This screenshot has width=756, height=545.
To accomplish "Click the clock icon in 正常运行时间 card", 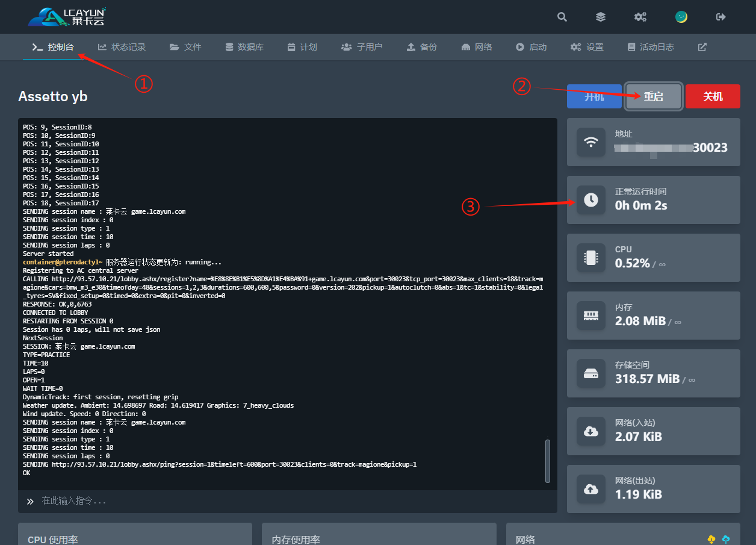I will point(591,200).
